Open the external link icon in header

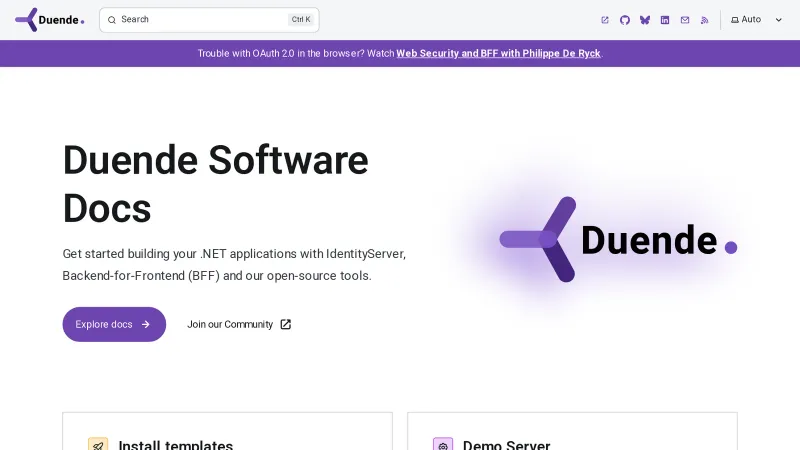pyautogui.click(x=605, y=20)
